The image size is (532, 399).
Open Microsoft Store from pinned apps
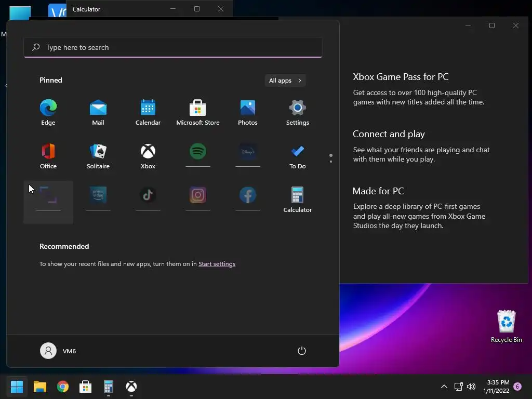tap(198, 113)
